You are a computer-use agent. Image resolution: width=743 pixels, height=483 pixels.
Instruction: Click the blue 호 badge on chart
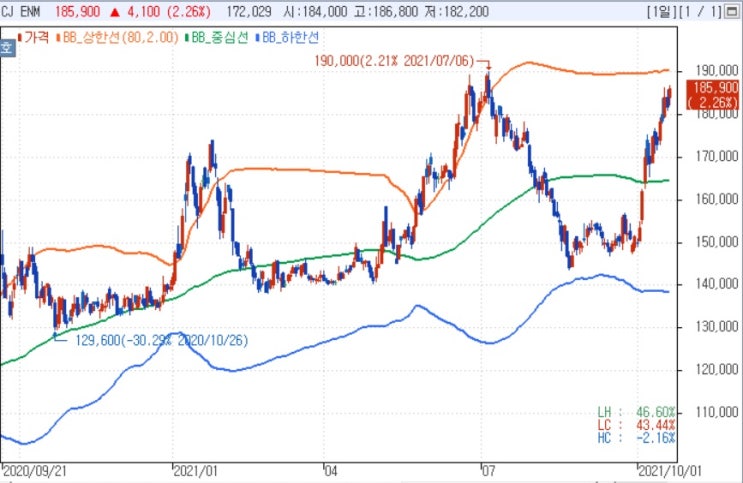7,48
